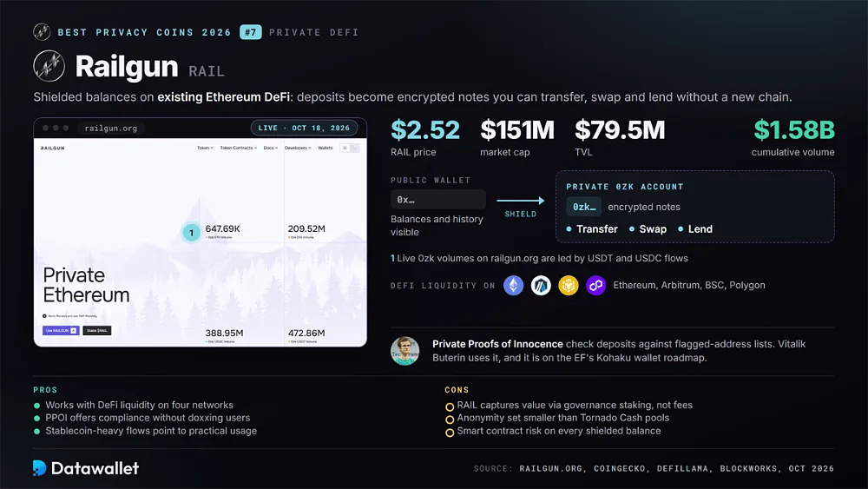Viewport: 868px width, 489px height.
Task: Select the Transfer bullet item
Action: pyautogui.click(x=592, y=228)
